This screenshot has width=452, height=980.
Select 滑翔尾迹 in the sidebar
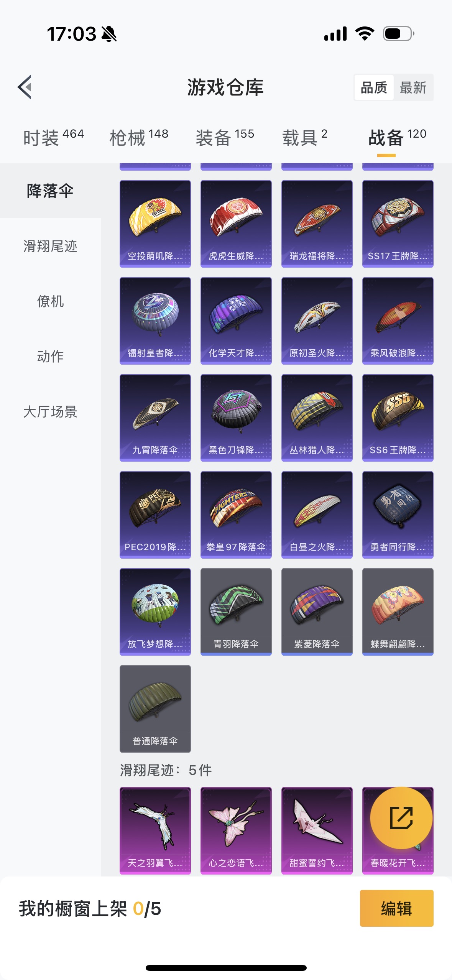point(51,246)
